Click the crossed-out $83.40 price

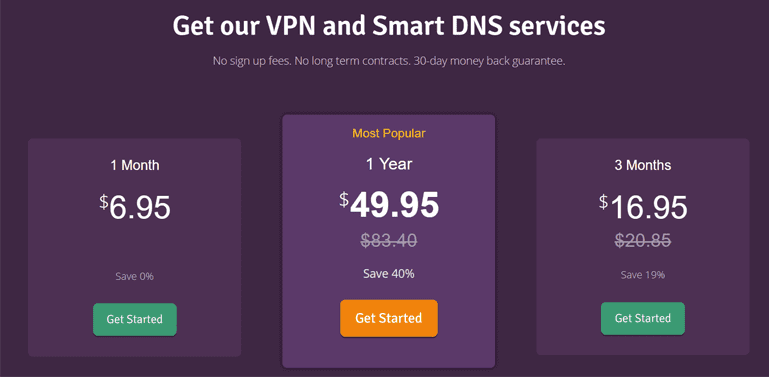[389, 240]
